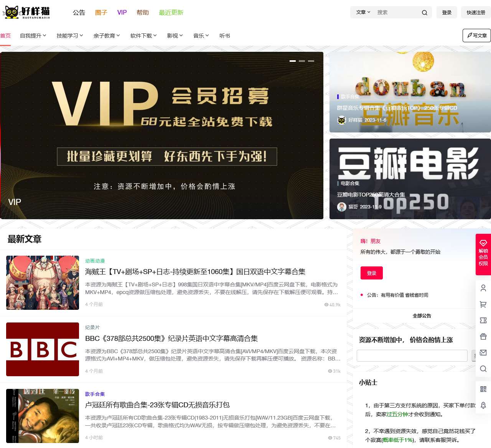491x448 pixels.
Task: Expand the 软件下载 menu
Action: 143,36
